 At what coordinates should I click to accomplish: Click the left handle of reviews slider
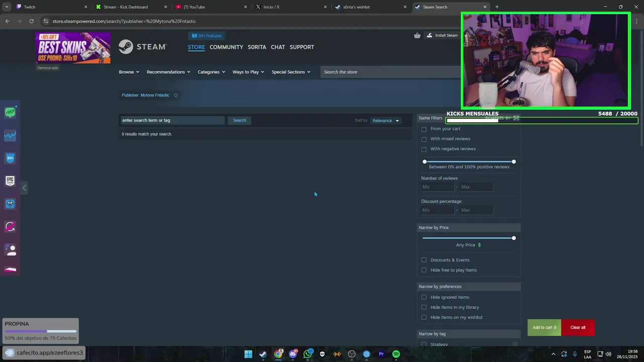(x=425, y=161)
